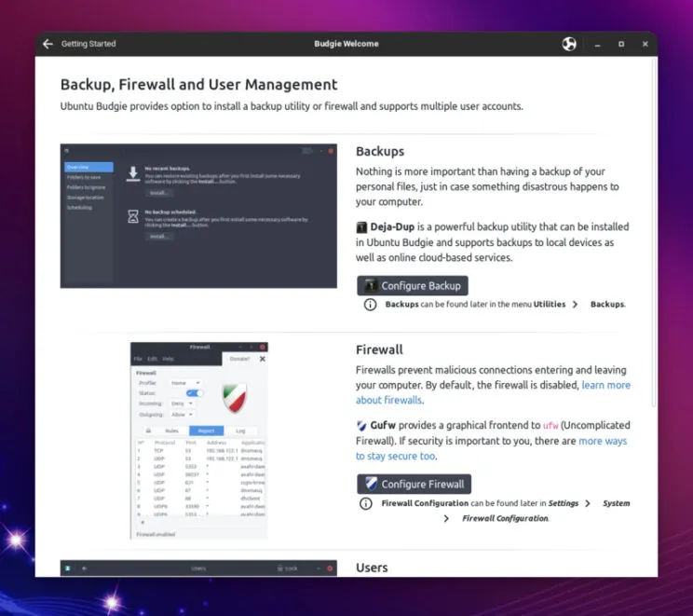Click the Users screenshot thumbnail at the bottom
This screenshot has width=693, height=616.
(198, 568)
